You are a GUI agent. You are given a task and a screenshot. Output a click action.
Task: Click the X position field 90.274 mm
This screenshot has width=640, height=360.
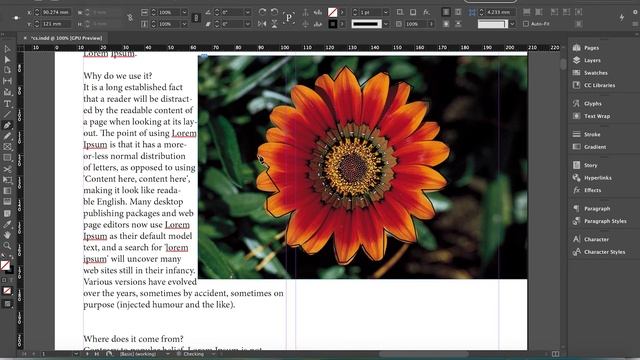pyautogui.click(x=56, y=13)
